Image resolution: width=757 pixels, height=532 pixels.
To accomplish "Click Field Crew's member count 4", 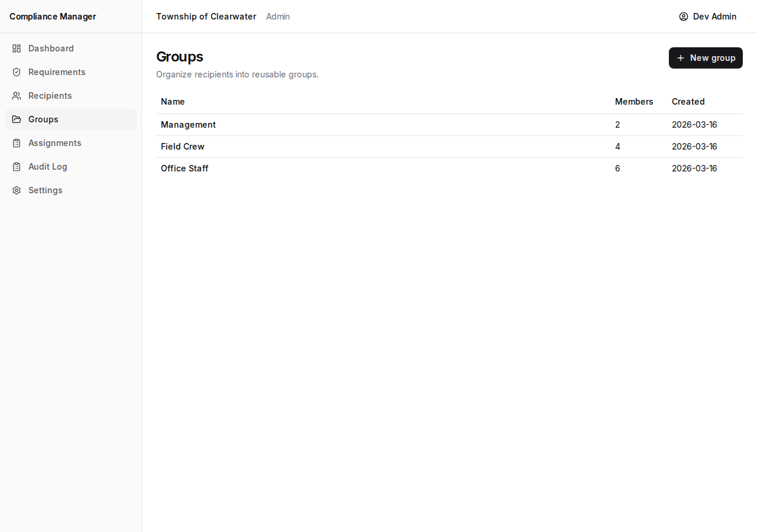I will (617, 147).
